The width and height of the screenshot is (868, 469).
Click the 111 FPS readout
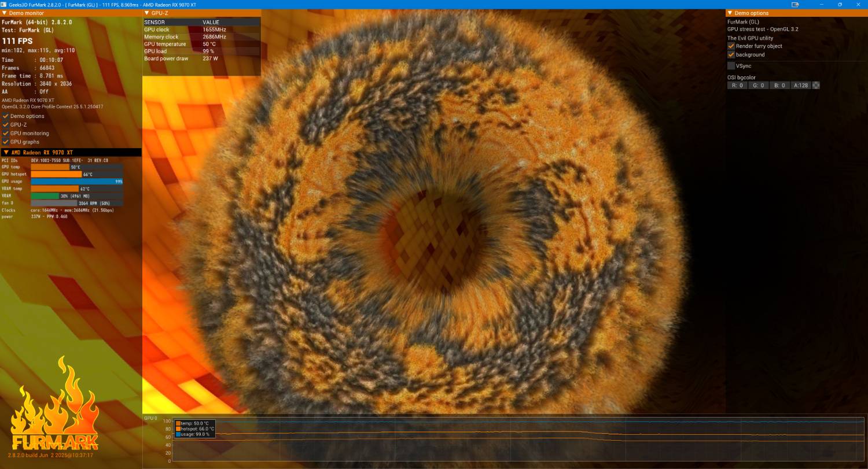pyautogui.click(x=17, y=41)
